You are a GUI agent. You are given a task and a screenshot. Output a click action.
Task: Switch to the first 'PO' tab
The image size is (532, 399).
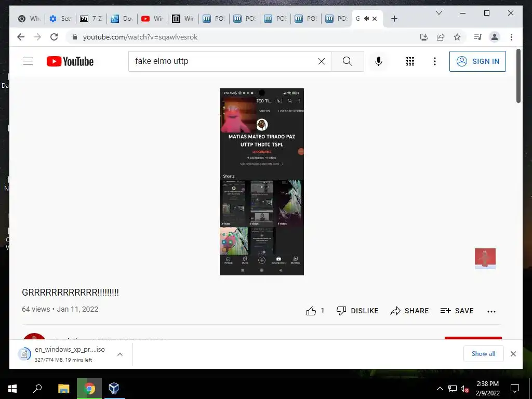[214, 19]
